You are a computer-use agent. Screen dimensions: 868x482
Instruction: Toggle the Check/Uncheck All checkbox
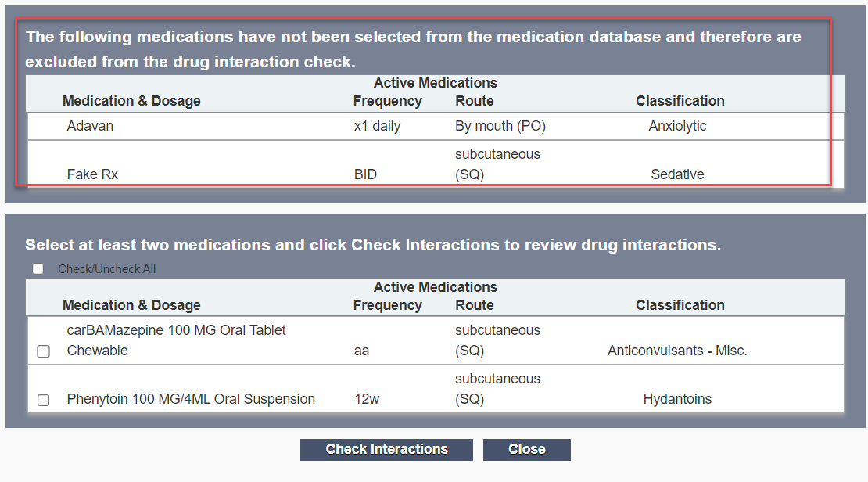pos(38,268)
